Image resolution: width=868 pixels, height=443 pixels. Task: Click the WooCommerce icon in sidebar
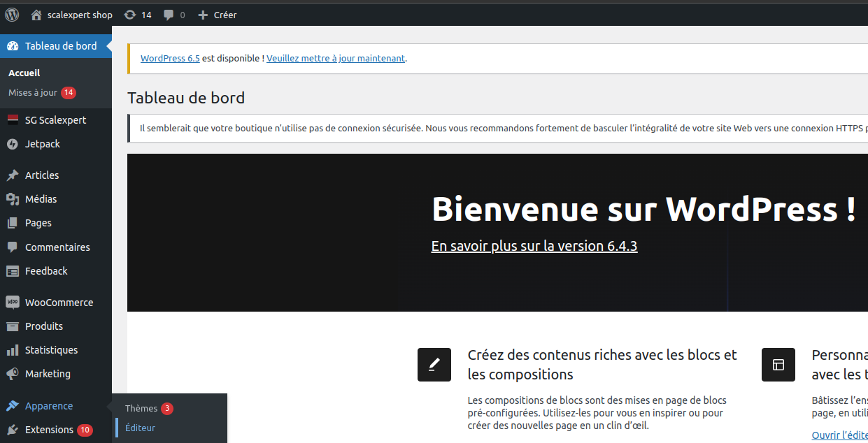pyautogui.click(x=13, y=303)
